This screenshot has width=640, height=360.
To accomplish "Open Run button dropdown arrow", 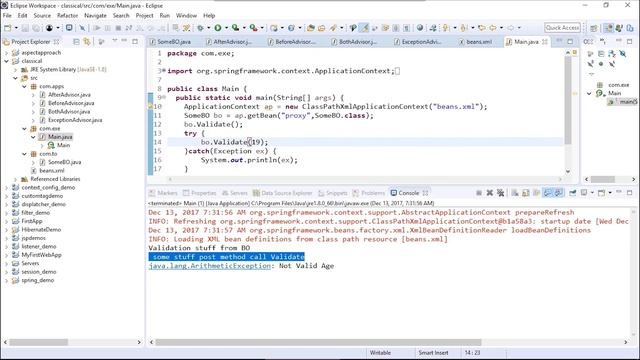I will tap(226, 28).
